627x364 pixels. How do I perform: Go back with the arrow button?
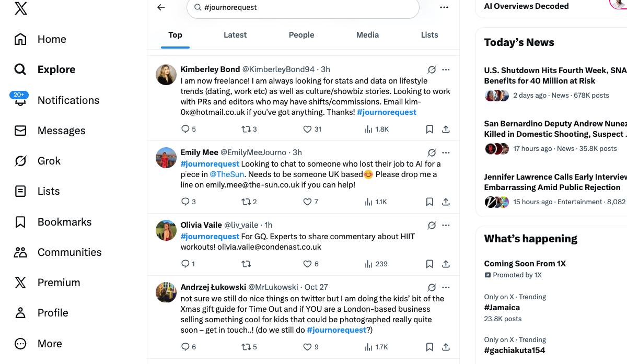click(161, 7)
